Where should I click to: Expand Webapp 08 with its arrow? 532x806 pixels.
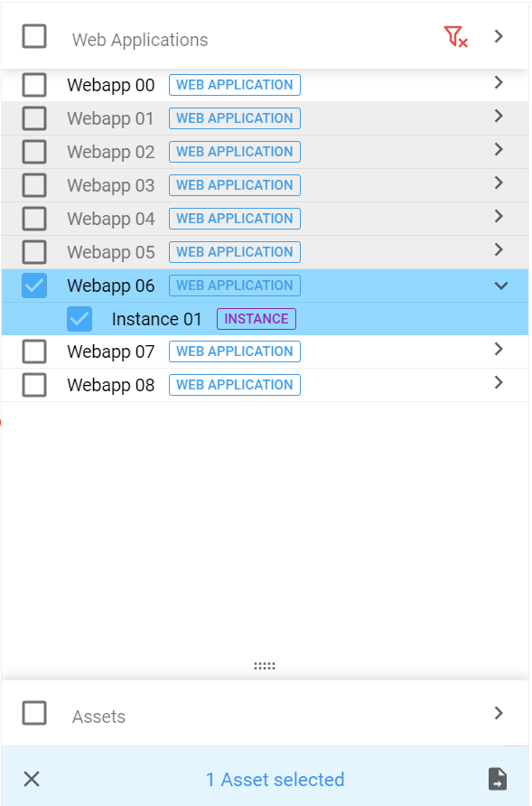(x=499, y=382)
